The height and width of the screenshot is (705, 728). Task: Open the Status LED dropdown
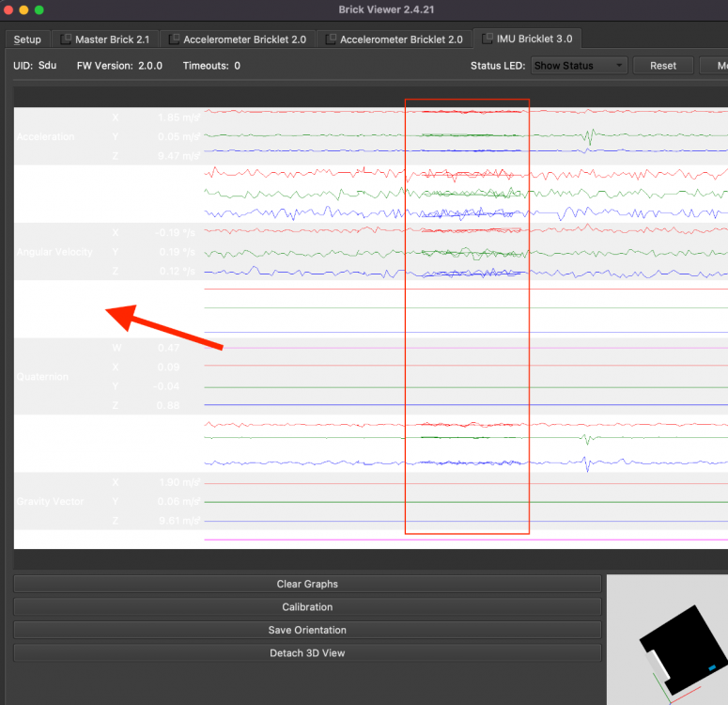tap(579, 66)
